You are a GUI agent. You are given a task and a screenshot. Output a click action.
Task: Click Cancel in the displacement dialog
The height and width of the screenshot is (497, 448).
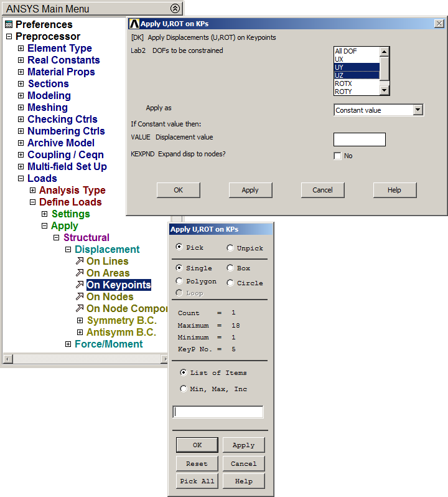(322, 190)
